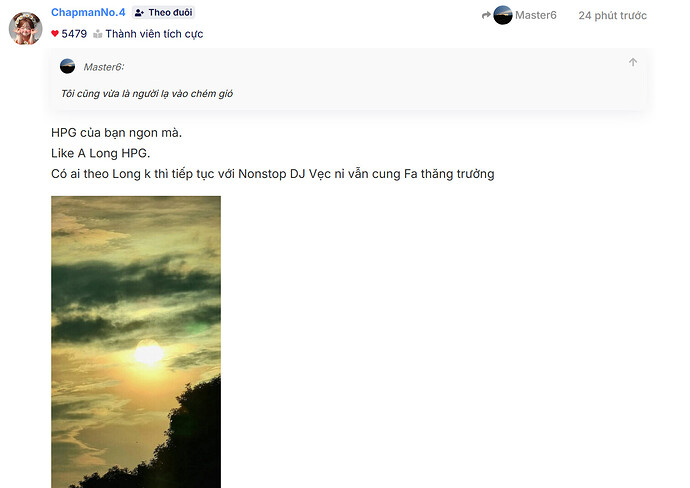The image size is (690, 488).
Task: Click the person-plus icon inside Theo dõi
Action: coord(139,13)
